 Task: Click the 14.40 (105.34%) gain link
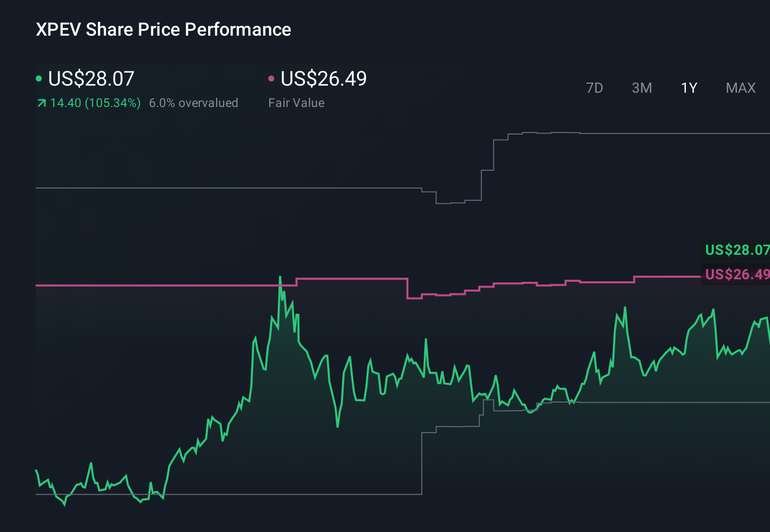tap(95, 102)
